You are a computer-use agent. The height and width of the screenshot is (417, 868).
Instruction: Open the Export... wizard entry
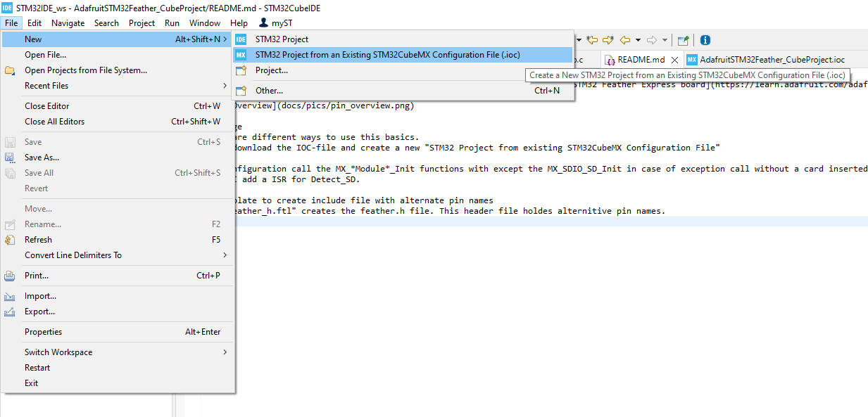pyautogui.click(x=117, y=312)
